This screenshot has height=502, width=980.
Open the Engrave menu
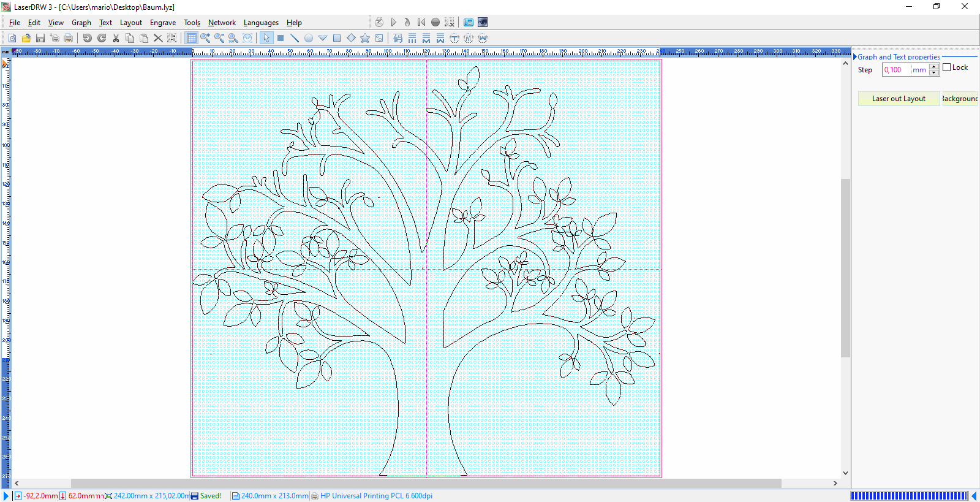[x=163, y=23]
